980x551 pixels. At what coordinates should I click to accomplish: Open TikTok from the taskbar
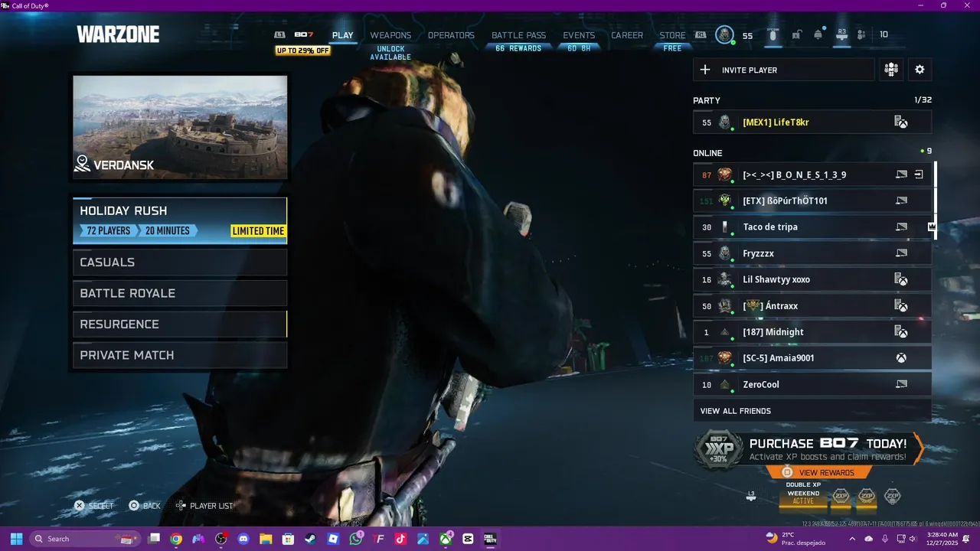click(x=400, y=539)
